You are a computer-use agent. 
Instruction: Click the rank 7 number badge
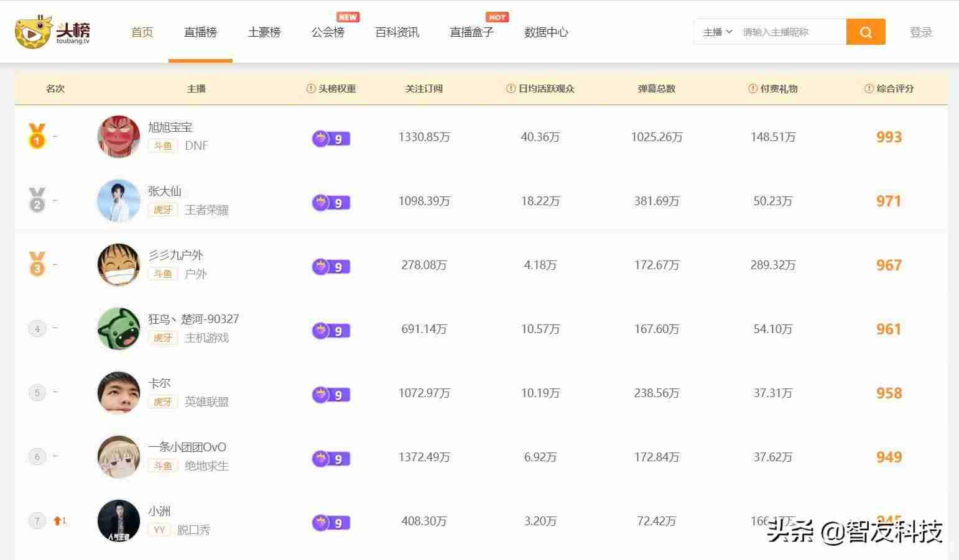pos(37,521)
